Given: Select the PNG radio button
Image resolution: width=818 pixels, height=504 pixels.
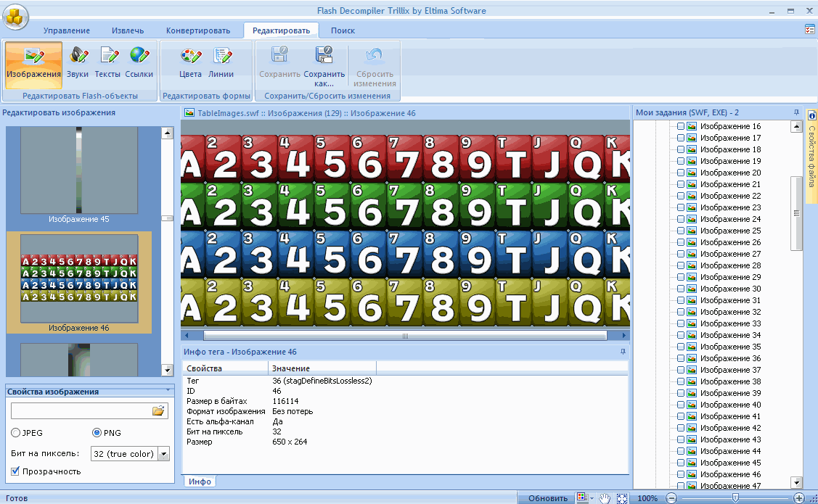Looking at the screenshot, I should [x=97, y=433].
